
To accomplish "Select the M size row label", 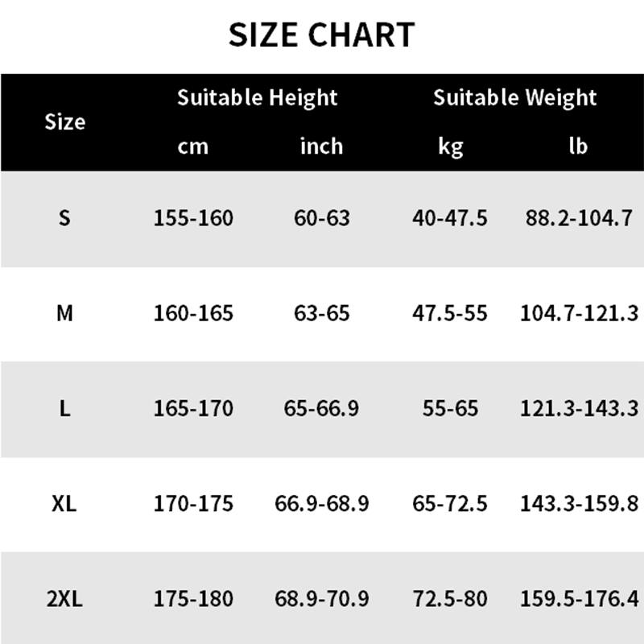I will (64, 312).
